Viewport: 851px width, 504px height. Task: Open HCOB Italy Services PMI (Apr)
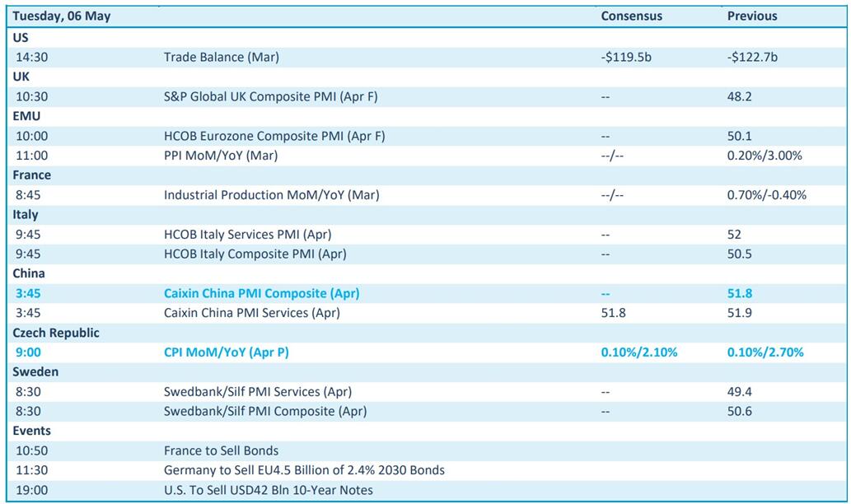247,235
